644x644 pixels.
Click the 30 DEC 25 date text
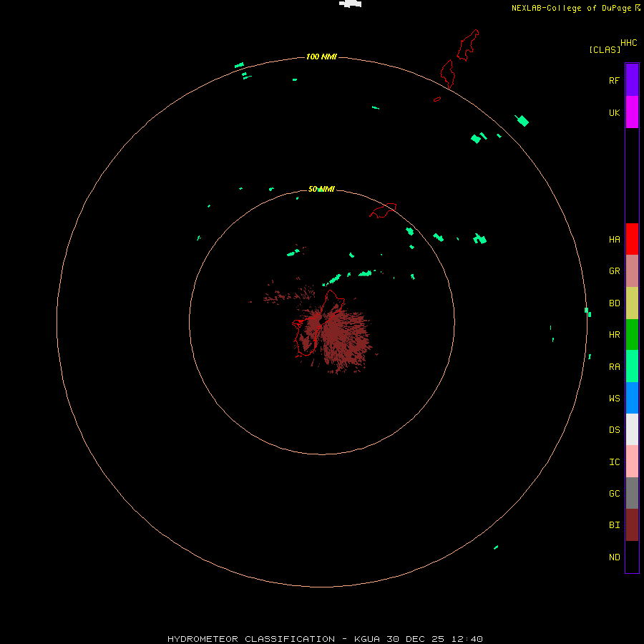pyautogui.click(x=415, y=639)
